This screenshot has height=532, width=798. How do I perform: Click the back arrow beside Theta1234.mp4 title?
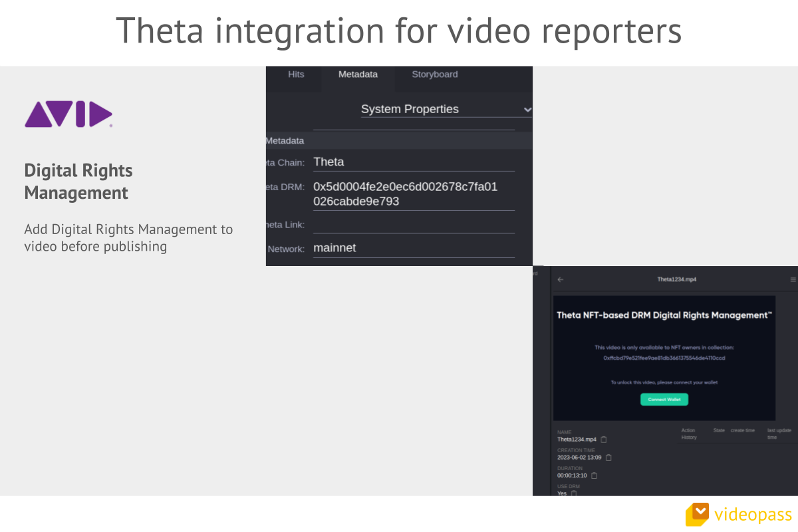pyautogui.click(x=561, y=280)
